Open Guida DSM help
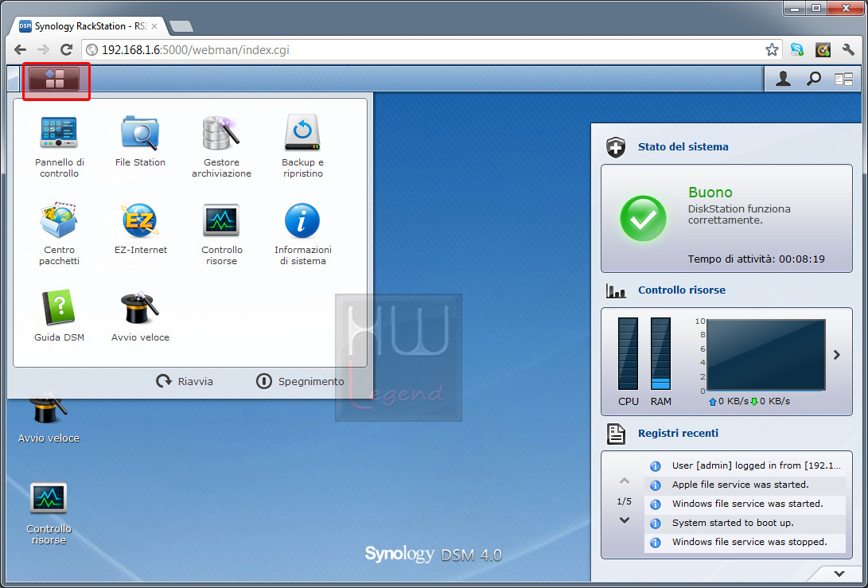 (59, 316)
